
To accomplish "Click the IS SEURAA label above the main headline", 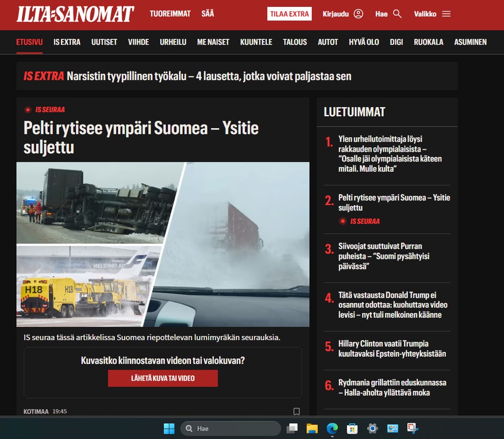I will (50, 110).
